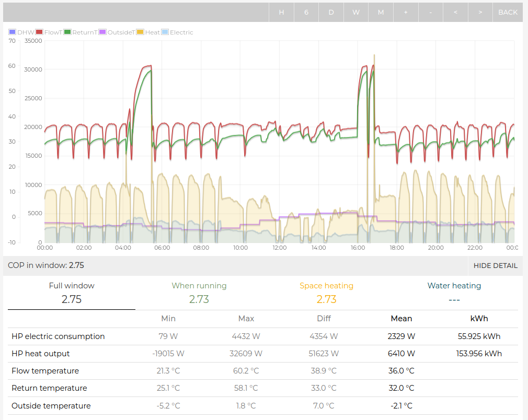The image size is (528, 420).
Task: Toggle the FlowT legend series
Action: (49, 32)
